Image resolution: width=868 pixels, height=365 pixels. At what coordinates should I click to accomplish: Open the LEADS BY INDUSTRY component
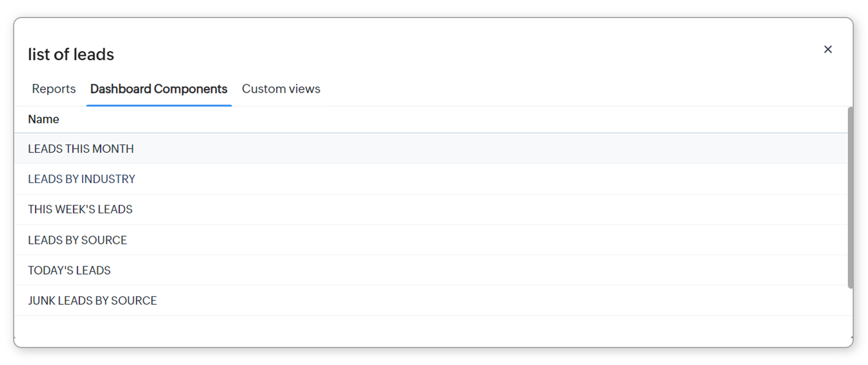tap(81, 179)
